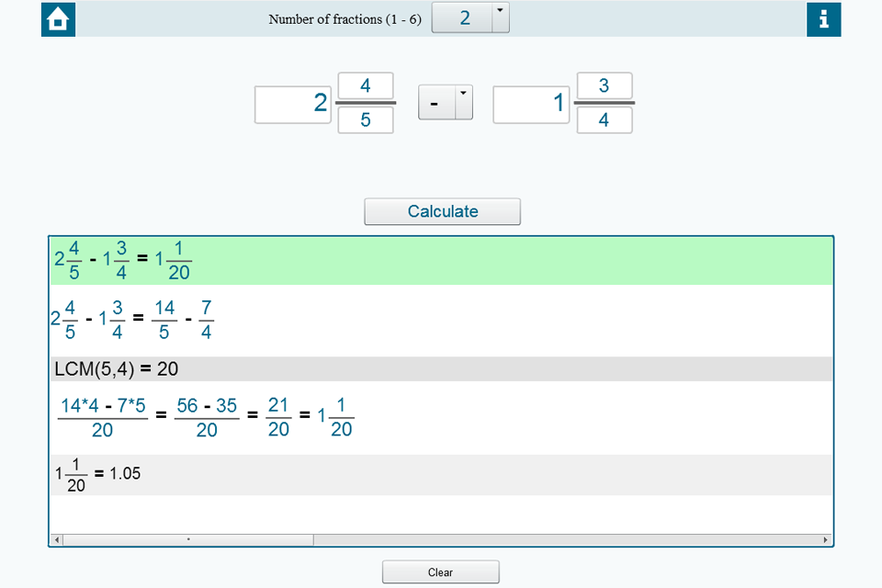Edit second fraction numerator 3
This screenshot has width=882, height=588.
click(x=604, y=86)
